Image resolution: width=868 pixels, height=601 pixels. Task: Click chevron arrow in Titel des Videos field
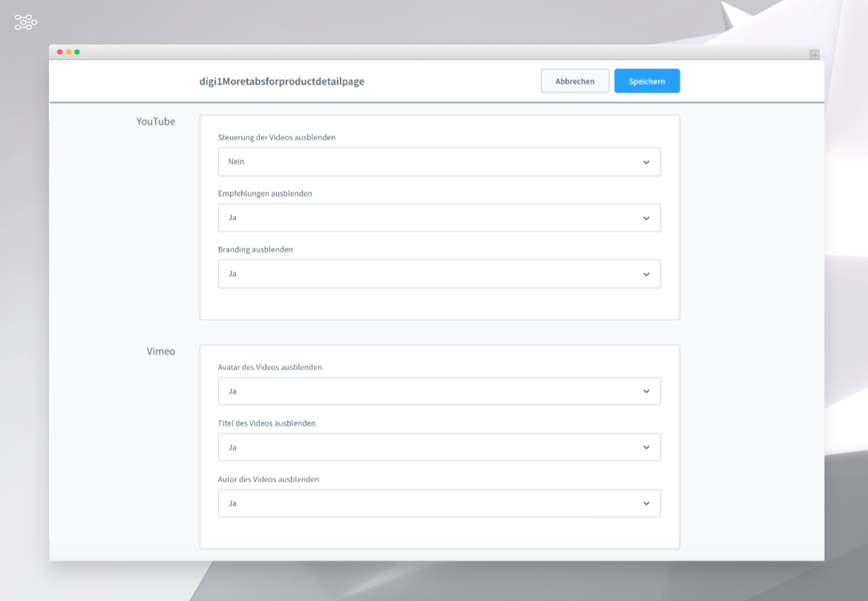click(x=646, y=447)
